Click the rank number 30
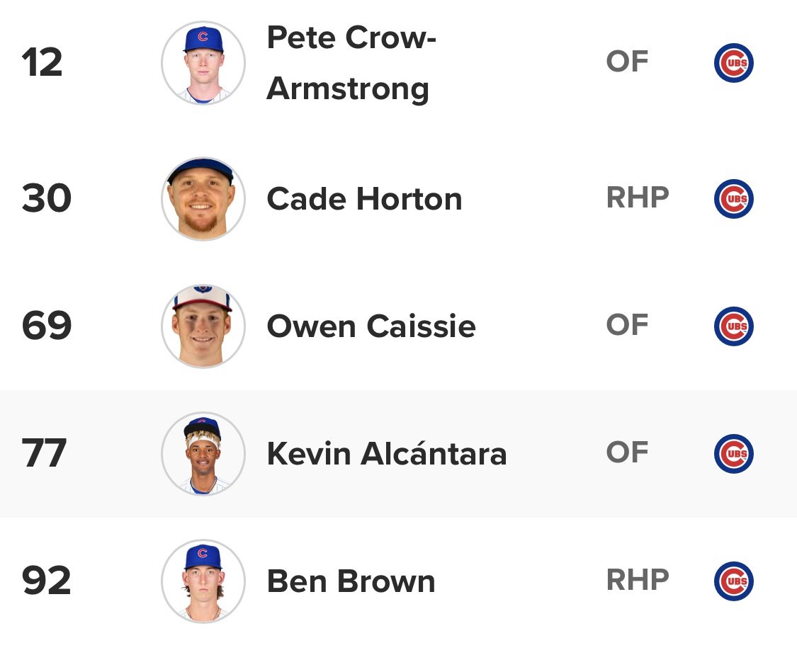797x672 pixels. click(46, 199)
